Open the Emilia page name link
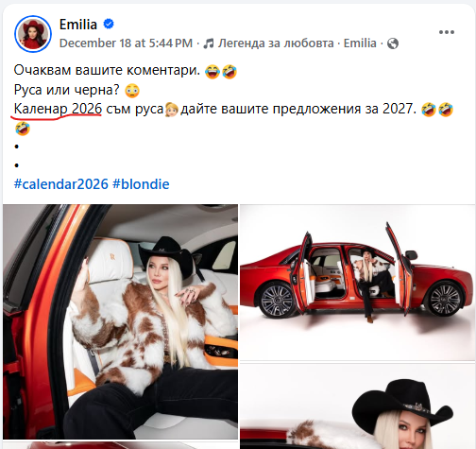Image resolution: width=476 pixels, height=449 pixels. pyautogui.click(x=78, y=25)
